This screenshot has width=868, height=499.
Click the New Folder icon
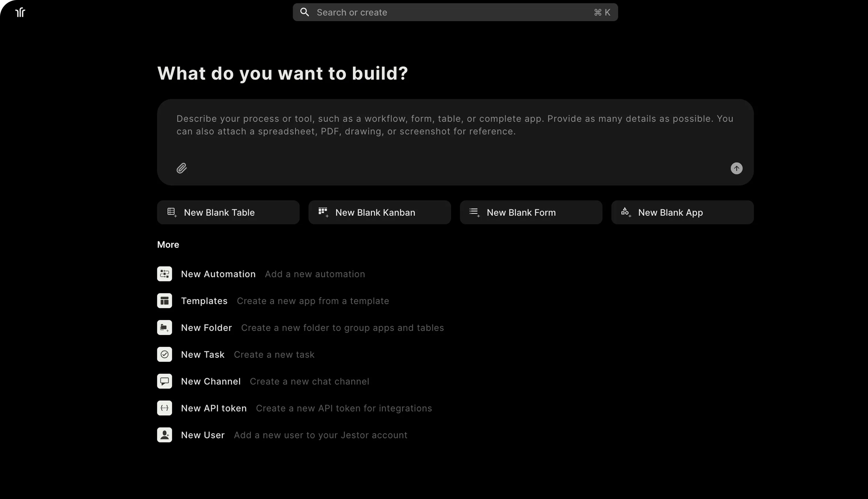(164, 327)
